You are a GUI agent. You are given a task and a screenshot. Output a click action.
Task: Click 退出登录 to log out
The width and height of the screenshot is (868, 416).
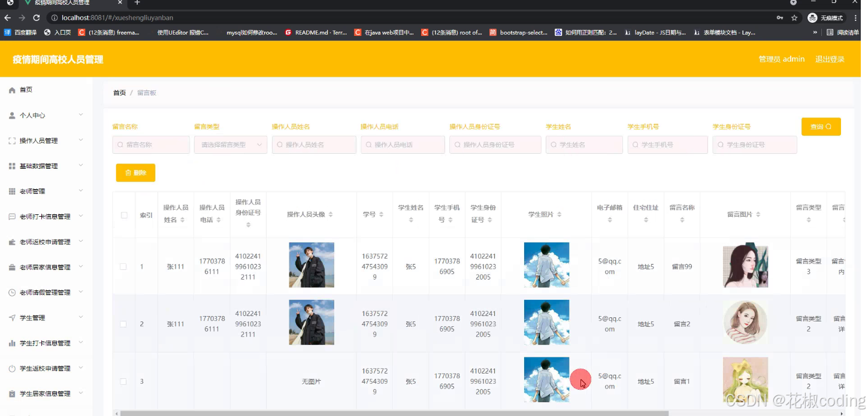point(830,59)
